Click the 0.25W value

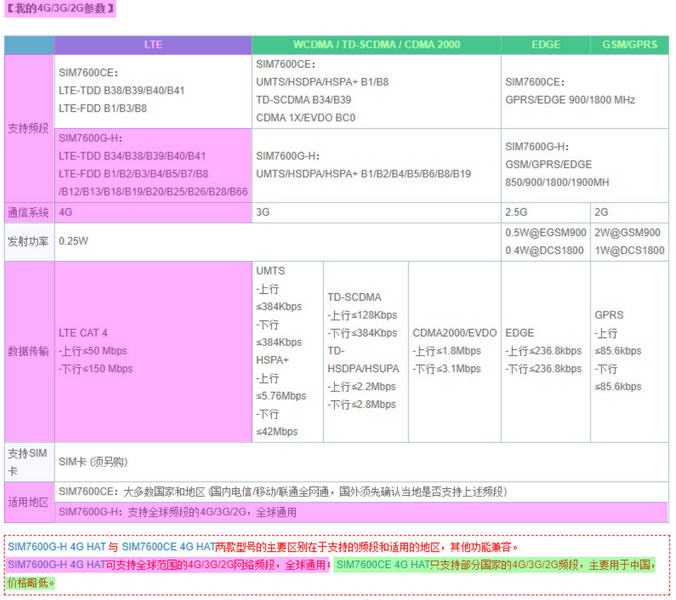pyautogui.click(x=73, y=241)
